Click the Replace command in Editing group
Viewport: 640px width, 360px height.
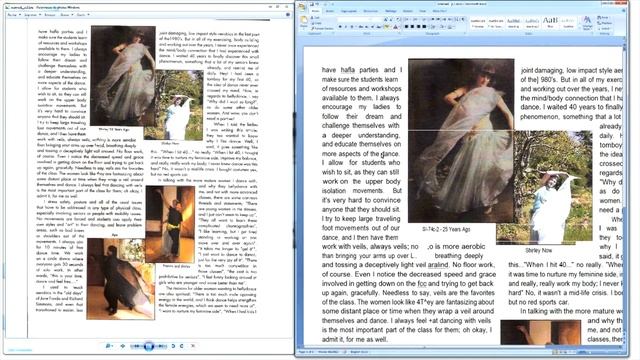click(604, 23)
